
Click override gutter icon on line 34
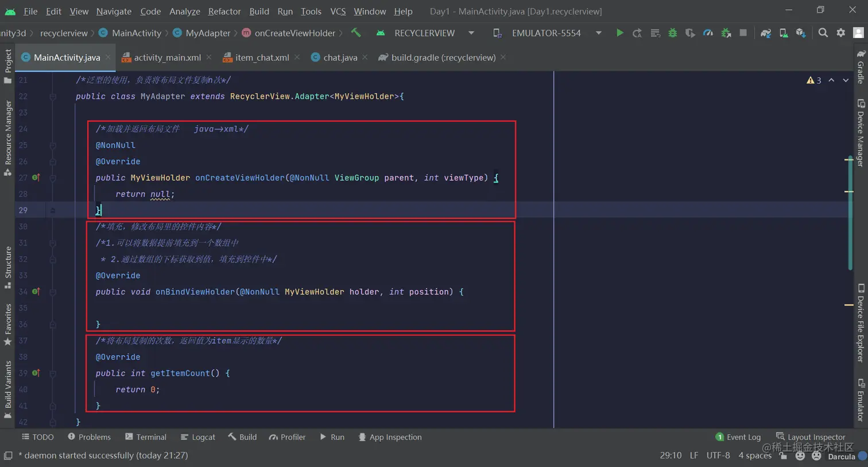(36, 292)
